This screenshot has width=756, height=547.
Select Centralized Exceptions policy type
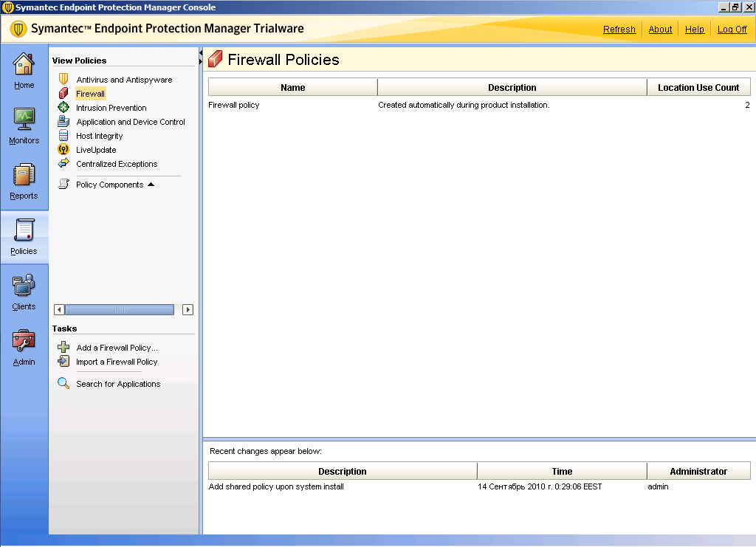coord(117,164)
